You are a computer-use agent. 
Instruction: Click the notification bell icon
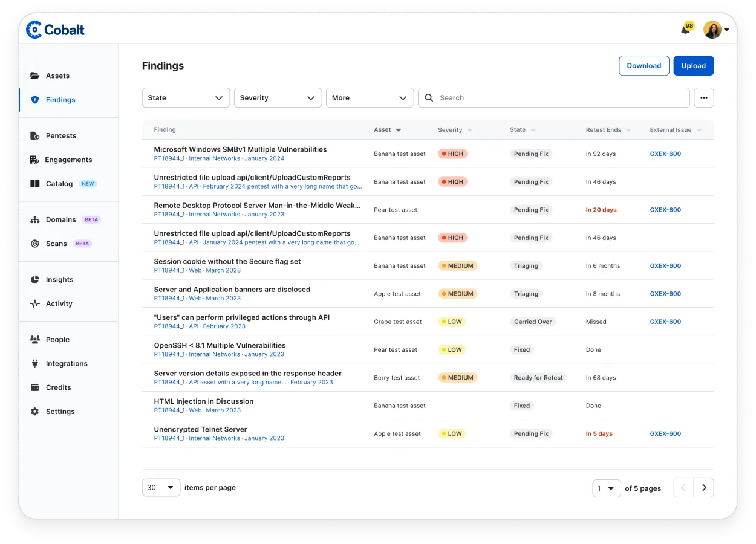pyautogui.click(x=685, y=30)
